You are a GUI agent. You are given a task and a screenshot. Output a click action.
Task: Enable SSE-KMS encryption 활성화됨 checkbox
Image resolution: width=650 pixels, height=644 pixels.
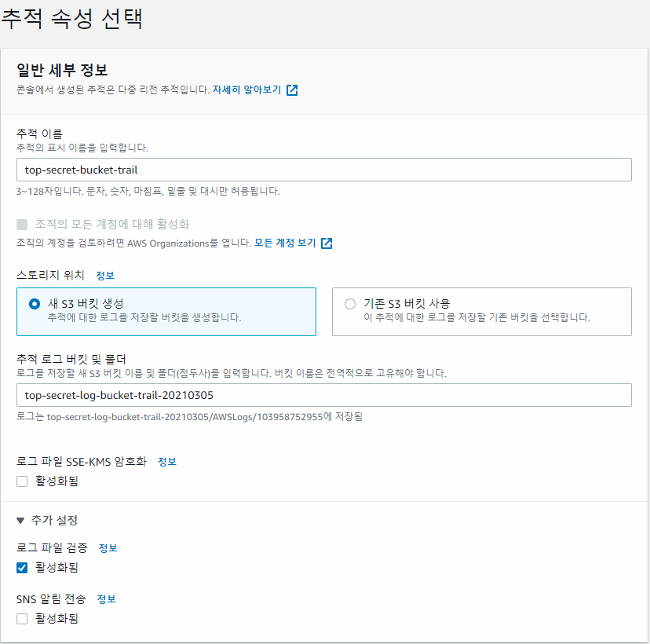tap(22, 481)
